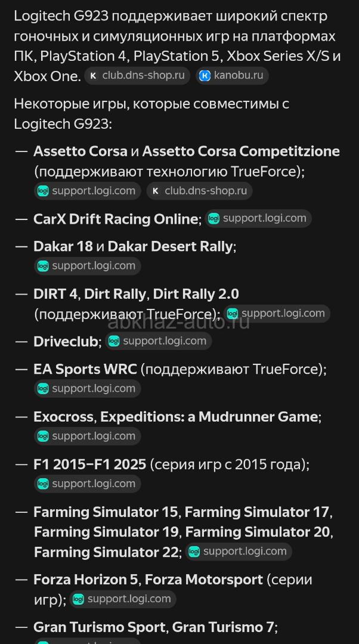Click the Gran Turismo 7 bold text
Image resolution: width=359 pixels, height=644 pixels.
[x=224, y=627]
